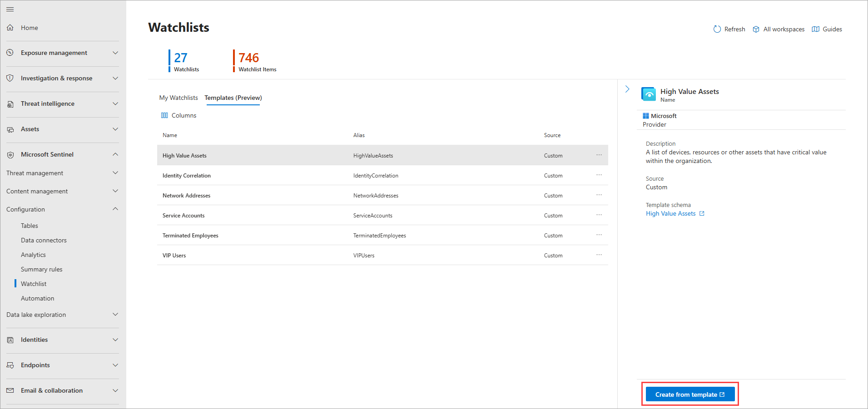Open more options for Terminated Employees row
The height and width of the screenshot is (409, 868).
599,235
